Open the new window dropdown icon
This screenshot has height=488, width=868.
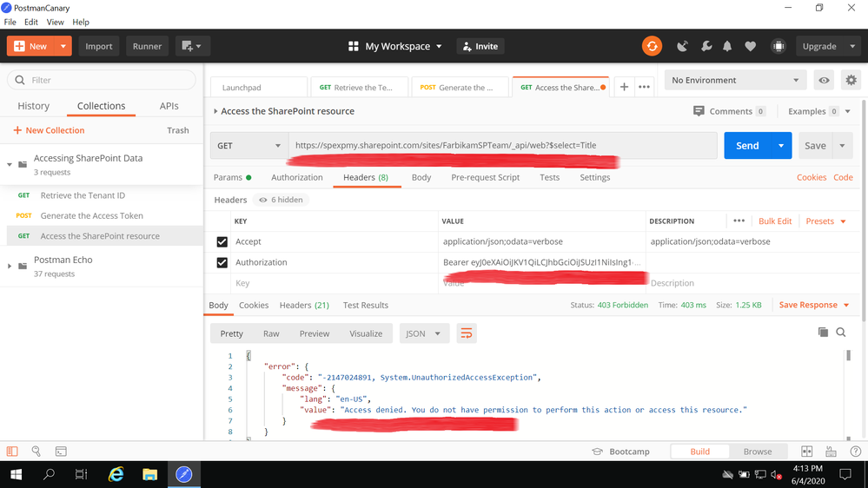pyautogui.click(x=191, y=46)
